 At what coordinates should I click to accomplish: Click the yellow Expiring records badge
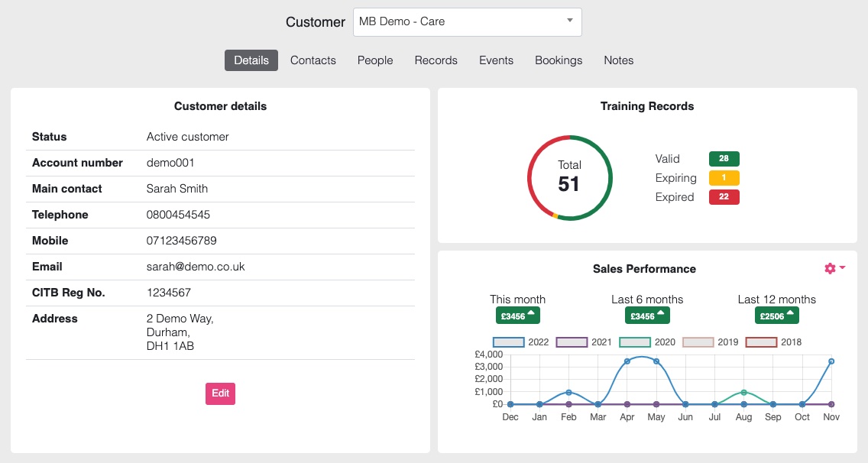724,177
